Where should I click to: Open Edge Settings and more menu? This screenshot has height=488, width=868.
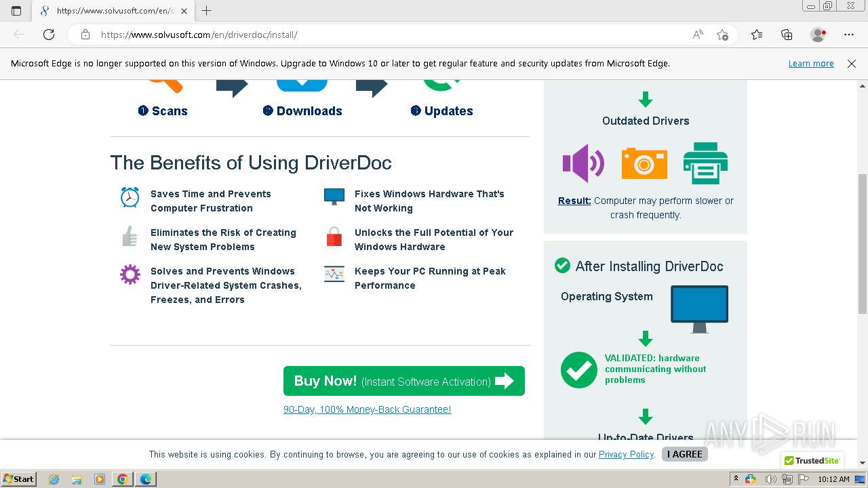pyautogui.click(x=849, y=35)
